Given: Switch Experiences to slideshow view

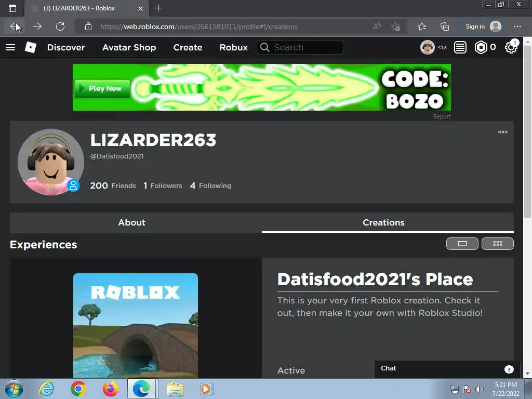Looking at the screenshot, I should [462, 244].
